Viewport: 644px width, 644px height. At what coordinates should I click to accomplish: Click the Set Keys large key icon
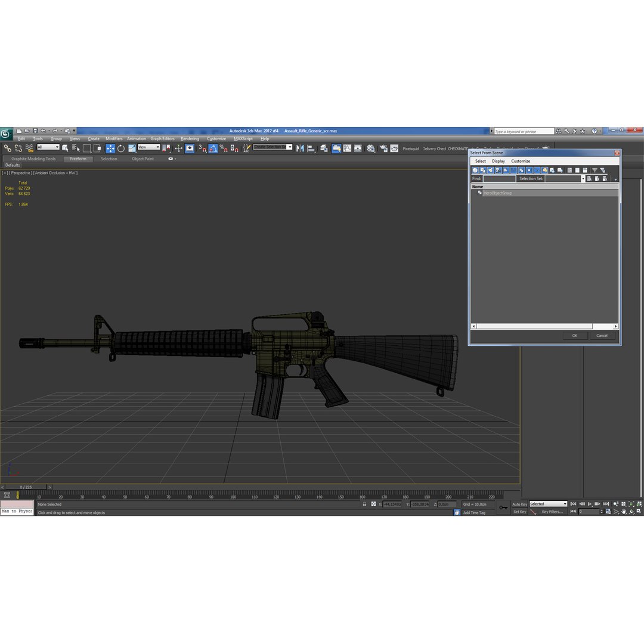503,507
